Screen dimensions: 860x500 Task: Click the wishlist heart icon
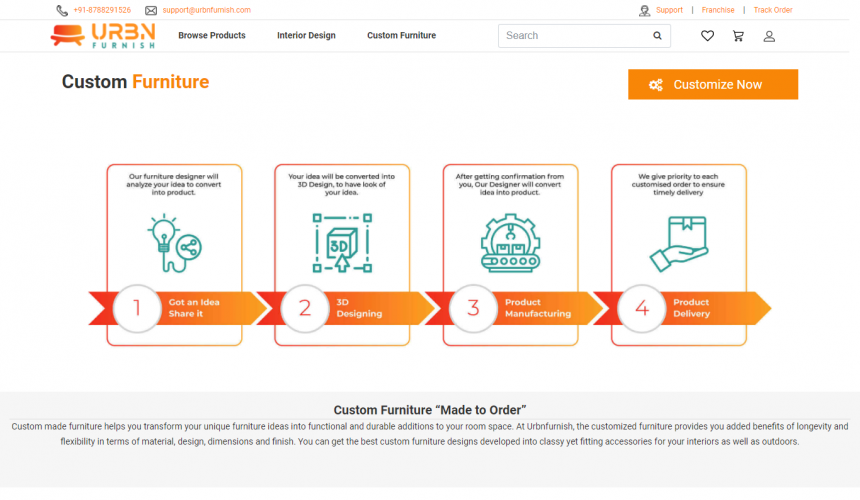click(707, 36)
